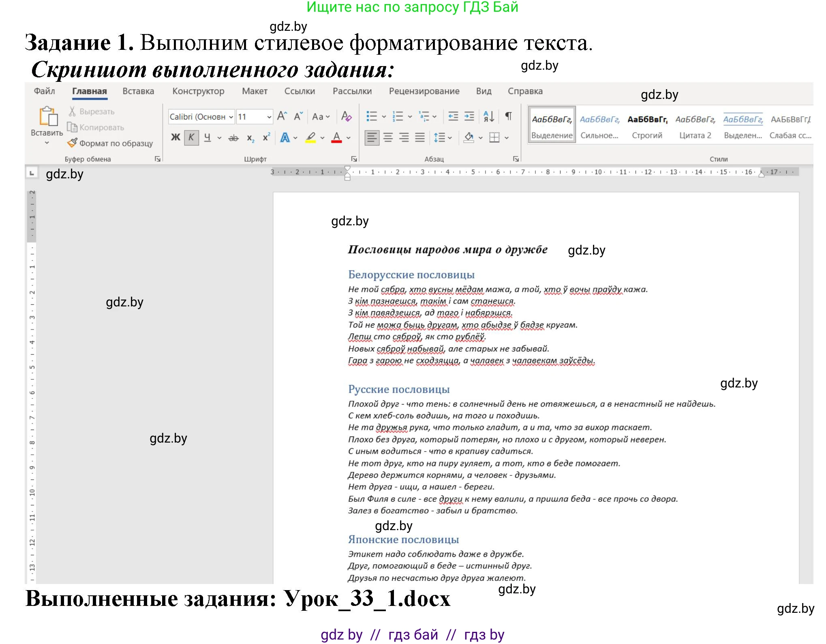Toggle paragraph marks display (¶)
The width and height of the screenshot is (826, 644).
[x=507, y=117]
